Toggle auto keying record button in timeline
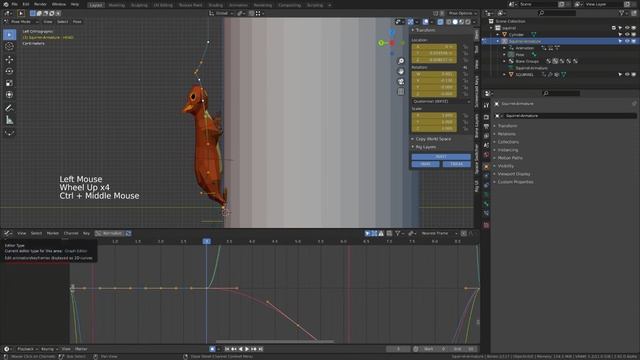The image size is (640, 360). [x=212, y=349]
